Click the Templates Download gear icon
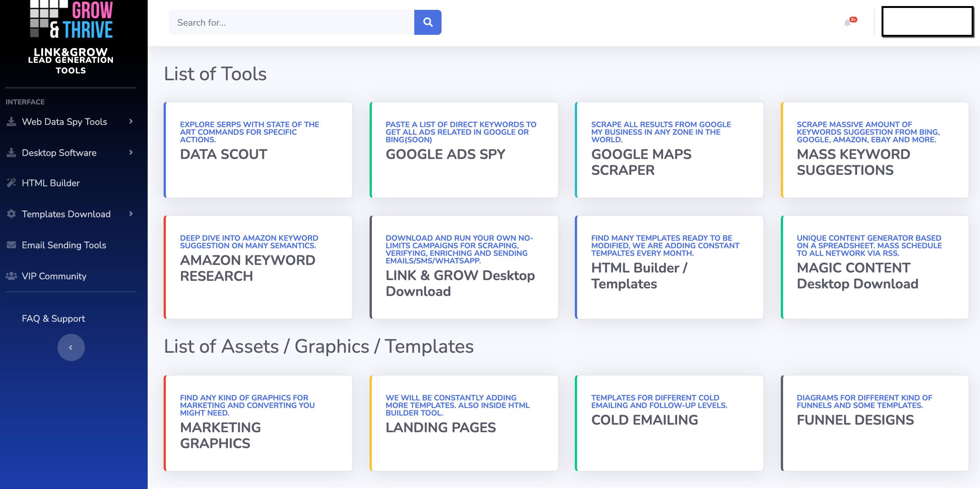Viewport: 980px width, 489px height. coord(11,214)
